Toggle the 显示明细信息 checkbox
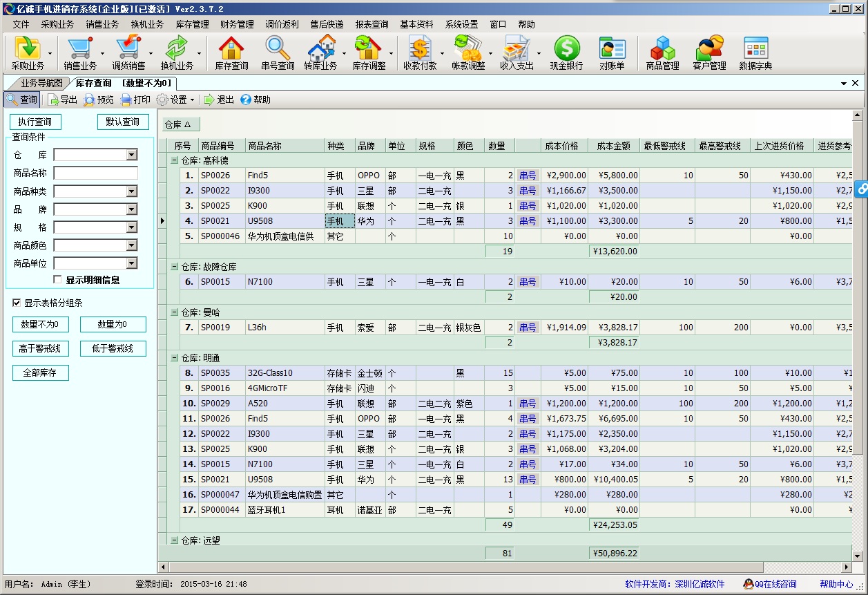 pyautogui.click(x=58, y=280)
